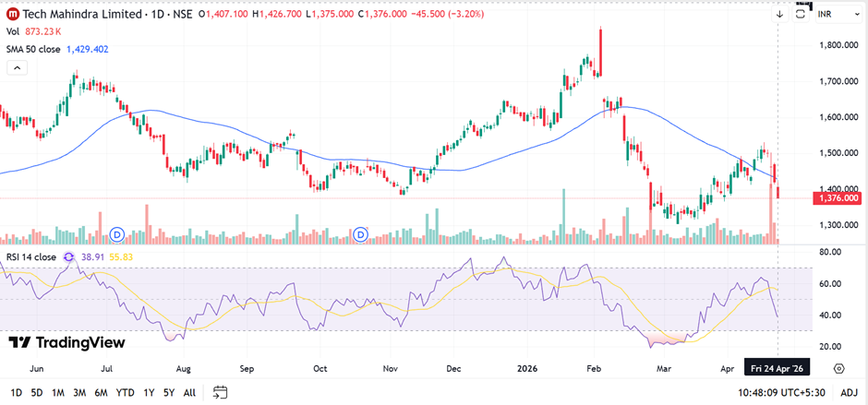Click the Tech Mahindra symbol logo icon

pyautogui.click(x=11, y=14)
